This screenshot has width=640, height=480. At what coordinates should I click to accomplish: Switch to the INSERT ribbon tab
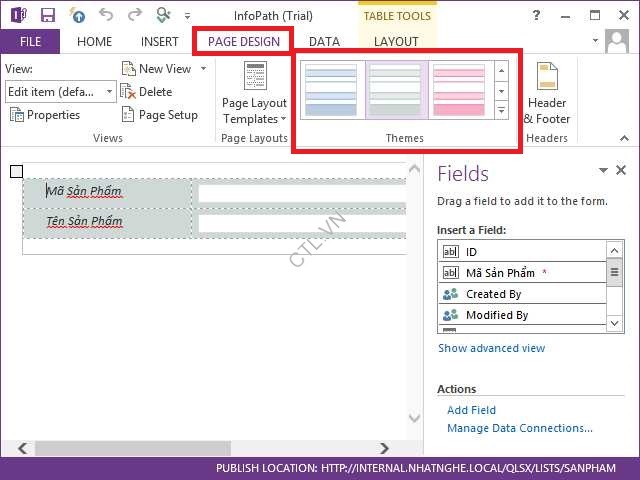click(x=160, y=42)
